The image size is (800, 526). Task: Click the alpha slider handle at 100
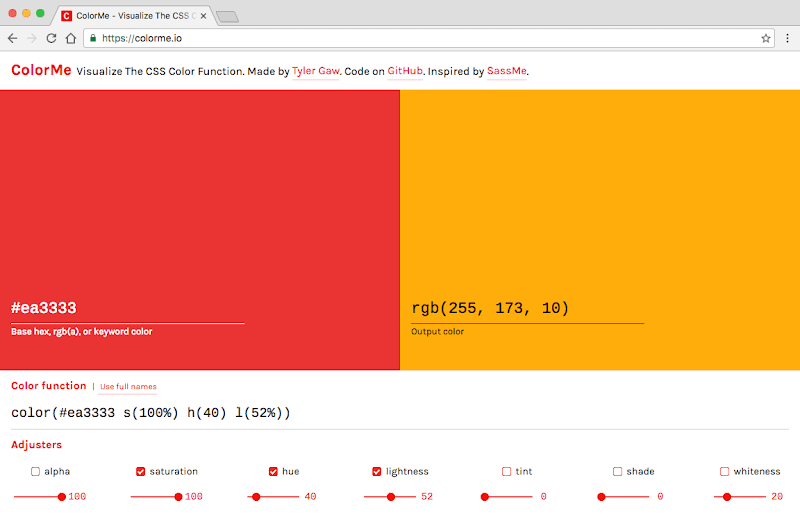(62, 497)
